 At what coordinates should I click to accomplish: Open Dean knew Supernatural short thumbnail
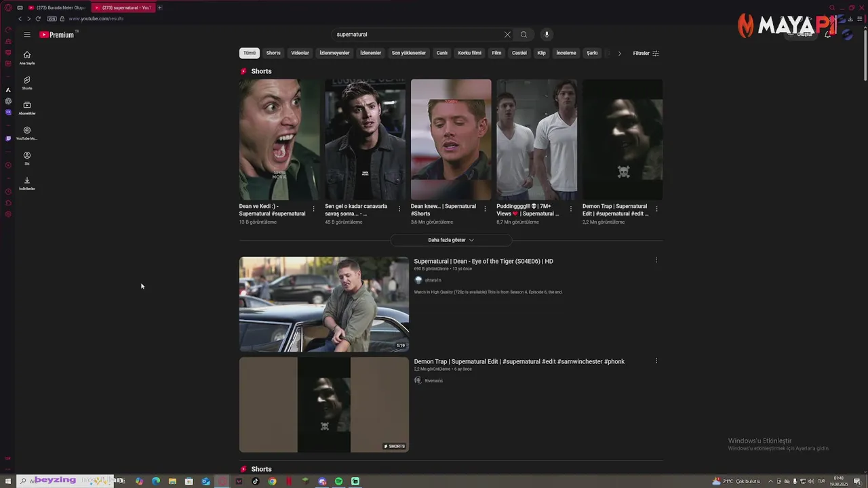[451, 140]
